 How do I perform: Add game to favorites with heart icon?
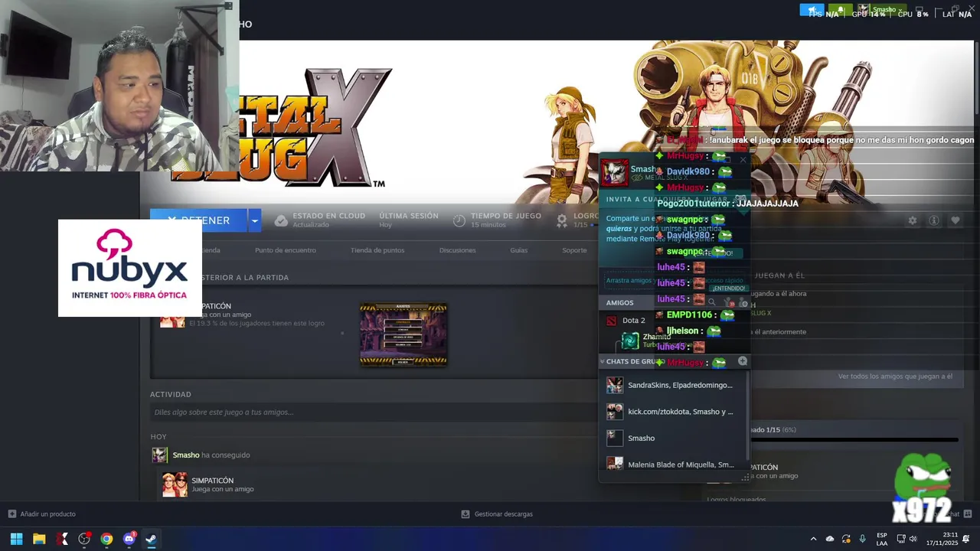955,220
